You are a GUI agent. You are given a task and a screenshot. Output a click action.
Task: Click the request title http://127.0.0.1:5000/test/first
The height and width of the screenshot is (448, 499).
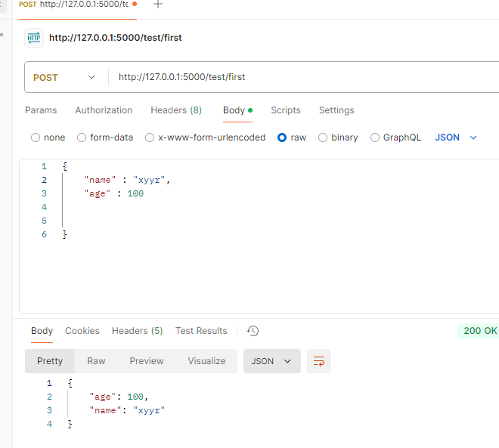click(x=115, y=38)
